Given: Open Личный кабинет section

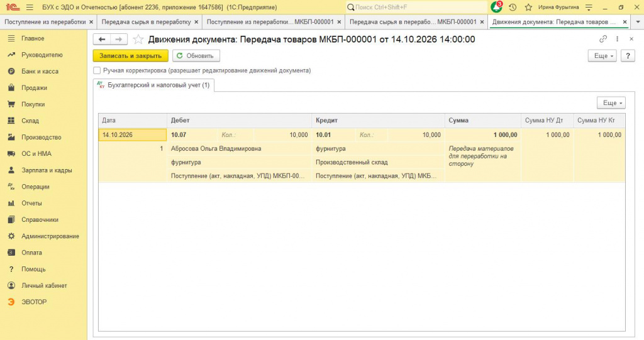Looking at the screenshot, I should coord(44,285).
